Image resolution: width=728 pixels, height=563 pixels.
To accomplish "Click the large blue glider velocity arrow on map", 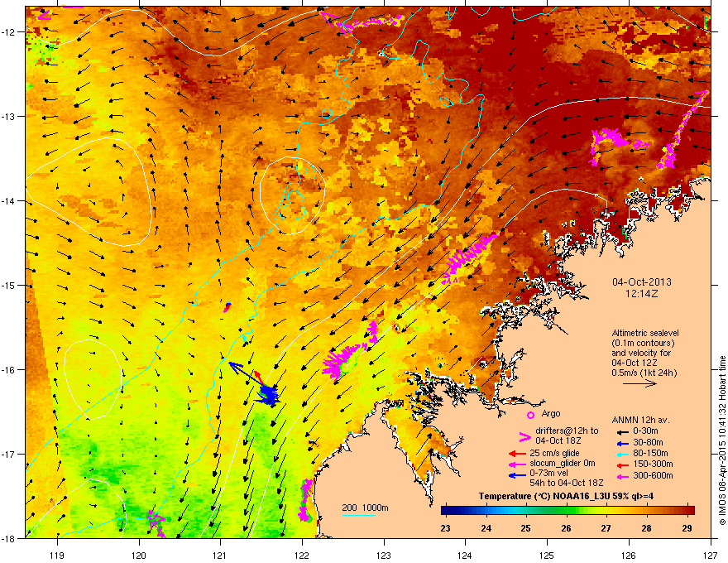I will point(248,374).
